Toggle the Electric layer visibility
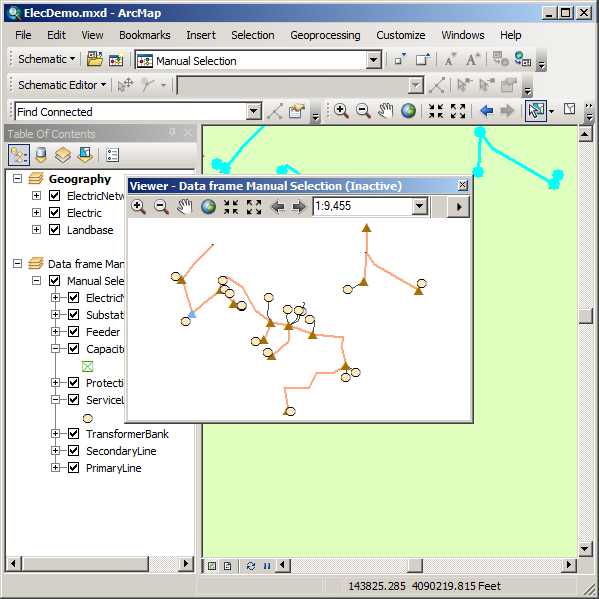This screenshot has width=599, height=599. tap(55, 212)
